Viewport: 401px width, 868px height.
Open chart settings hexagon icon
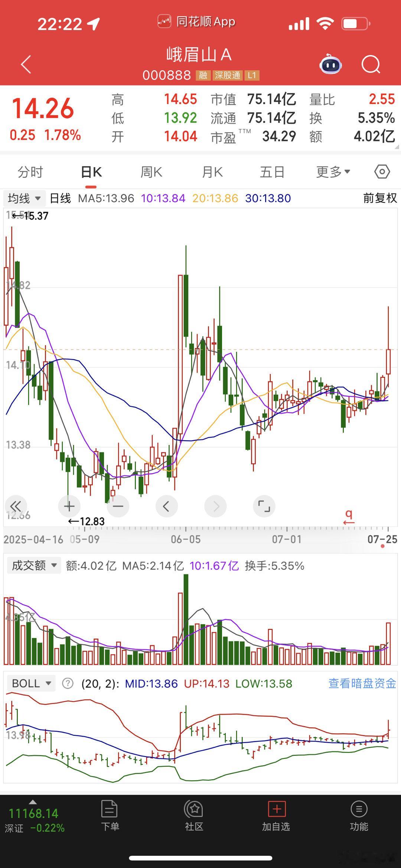382,172
